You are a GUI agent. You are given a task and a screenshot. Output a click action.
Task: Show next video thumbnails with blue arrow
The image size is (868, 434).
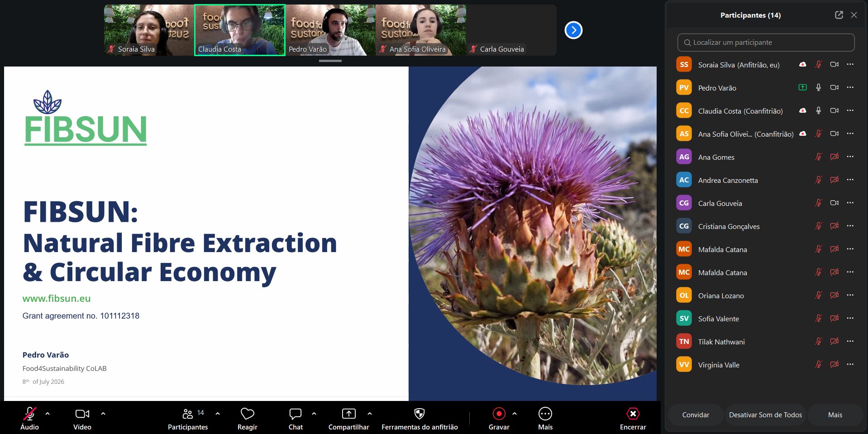[x=573, y=30]
